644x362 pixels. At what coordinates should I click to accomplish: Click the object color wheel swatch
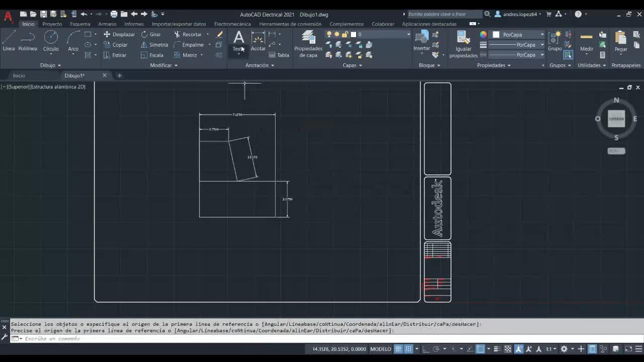[x=483, y=35]
